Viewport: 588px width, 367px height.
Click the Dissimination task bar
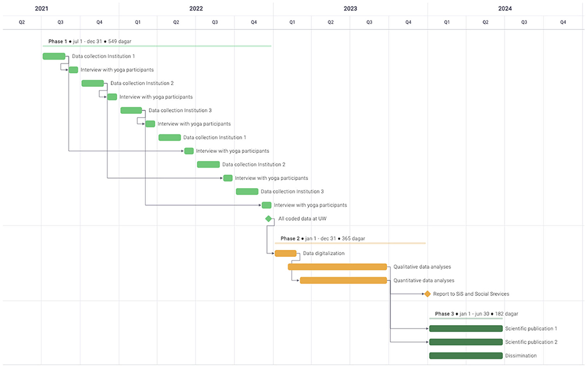466,356
